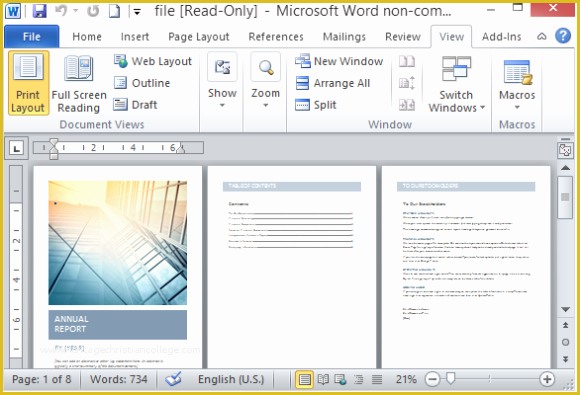The height and width of the screenshot is (395, 580).
Task: Click the scroll down arrow
Action: 565,309
